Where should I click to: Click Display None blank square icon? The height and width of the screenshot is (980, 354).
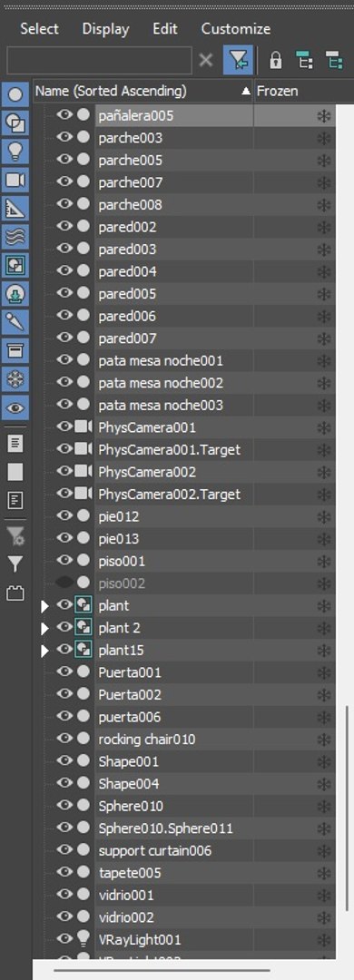pyautogui.click(x=15, y=472)
